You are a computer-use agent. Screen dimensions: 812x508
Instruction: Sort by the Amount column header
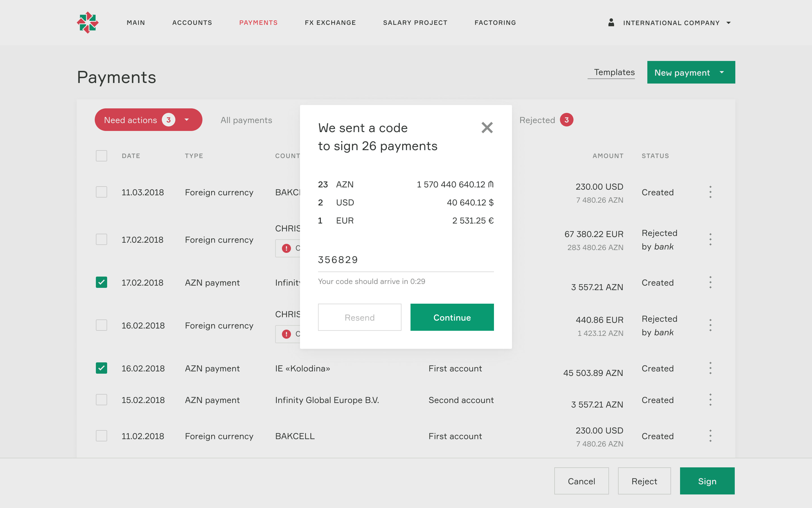608,156
